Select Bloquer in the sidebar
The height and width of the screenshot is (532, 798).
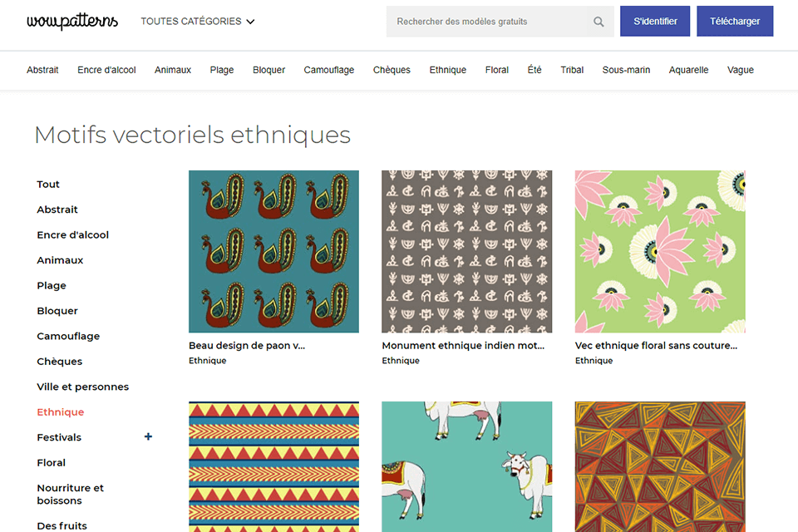point(57,311)
